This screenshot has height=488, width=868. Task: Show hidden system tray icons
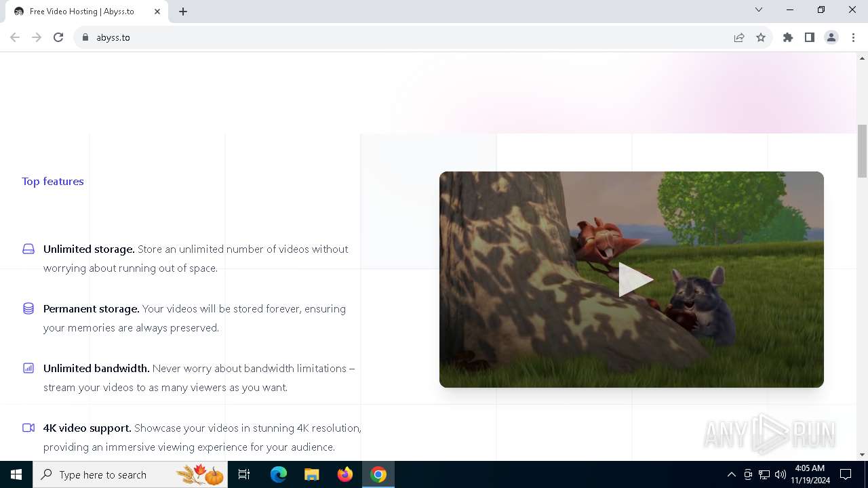pos(731,474)
